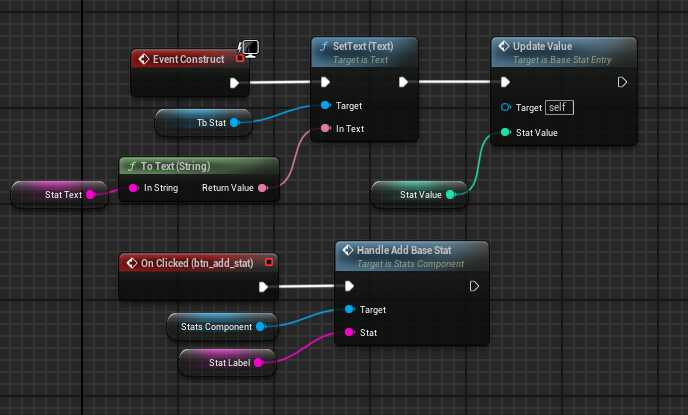Click the Tb Stat output pin
The width and height of the screenshot is (688, 415).
click(235, 122)
